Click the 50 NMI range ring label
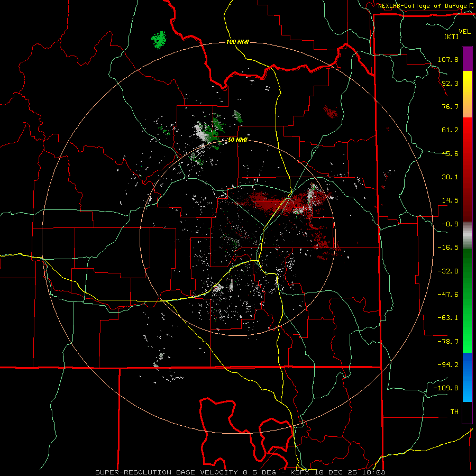Image resolution: width=476 pixels, height=476 pixels. tap(237, 140)
